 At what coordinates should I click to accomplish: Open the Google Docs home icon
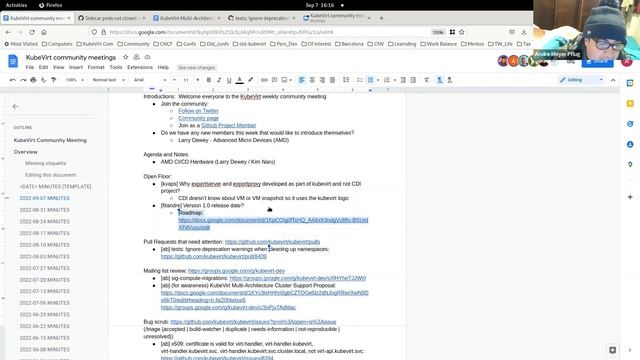click(13, 61)
